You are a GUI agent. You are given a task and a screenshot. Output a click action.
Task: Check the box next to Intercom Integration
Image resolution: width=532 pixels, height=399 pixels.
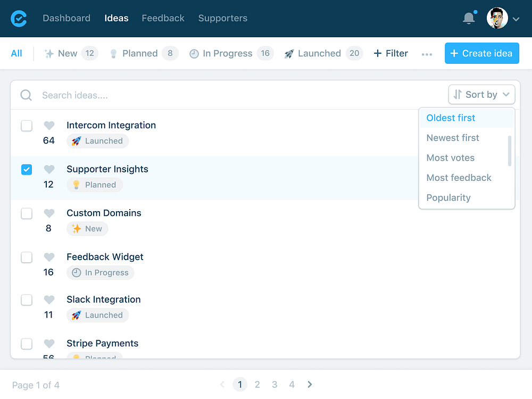pyautogui.click(x=27, y=126)
